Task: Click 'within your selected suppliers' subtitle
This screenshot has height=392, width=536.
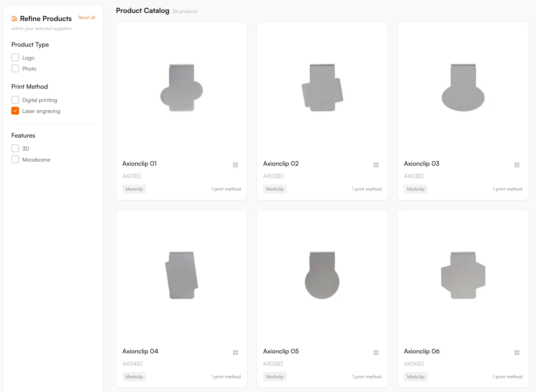Action: tap(41, 29)
